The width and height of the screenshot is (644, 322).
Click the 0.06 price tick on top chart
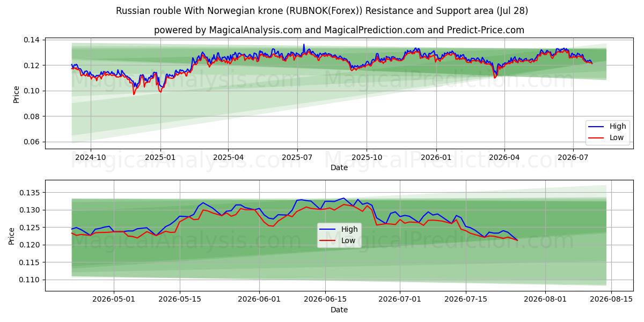32,142
